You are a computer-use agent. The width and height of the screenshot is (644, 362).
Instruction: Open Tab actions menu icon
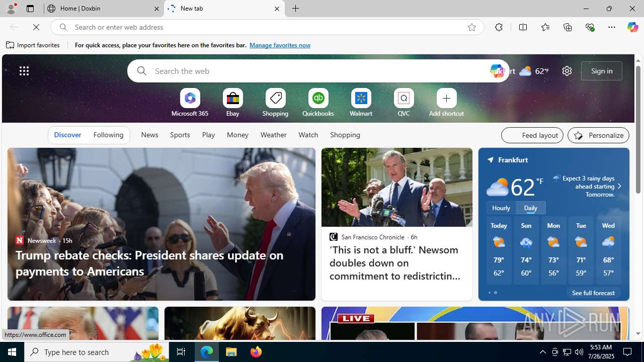pos(30,9)
